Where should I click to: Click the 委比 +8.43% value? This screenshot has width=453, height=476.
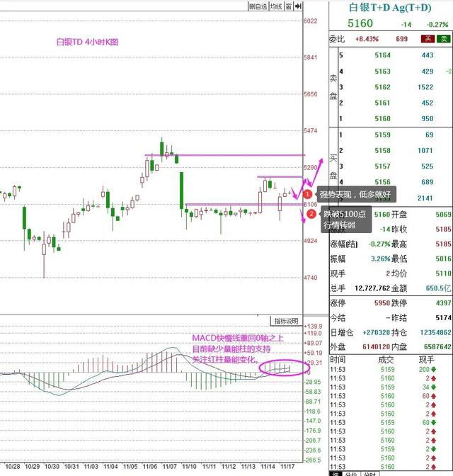[367, 39]
